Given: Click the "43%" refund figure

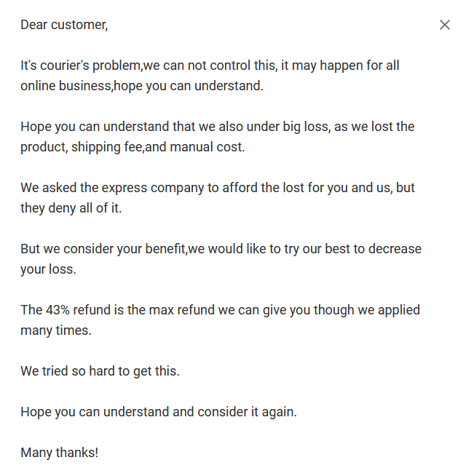Looking at the screenshot, I should (x=59, y=310).
